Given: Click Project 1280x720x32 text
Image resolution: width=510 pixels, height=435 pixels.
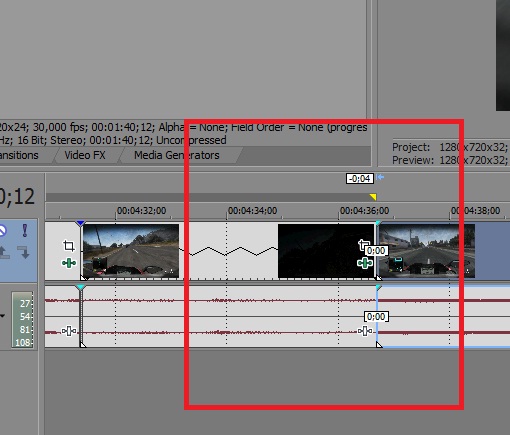Looking at the screenshot, I should tap(450, 147).
